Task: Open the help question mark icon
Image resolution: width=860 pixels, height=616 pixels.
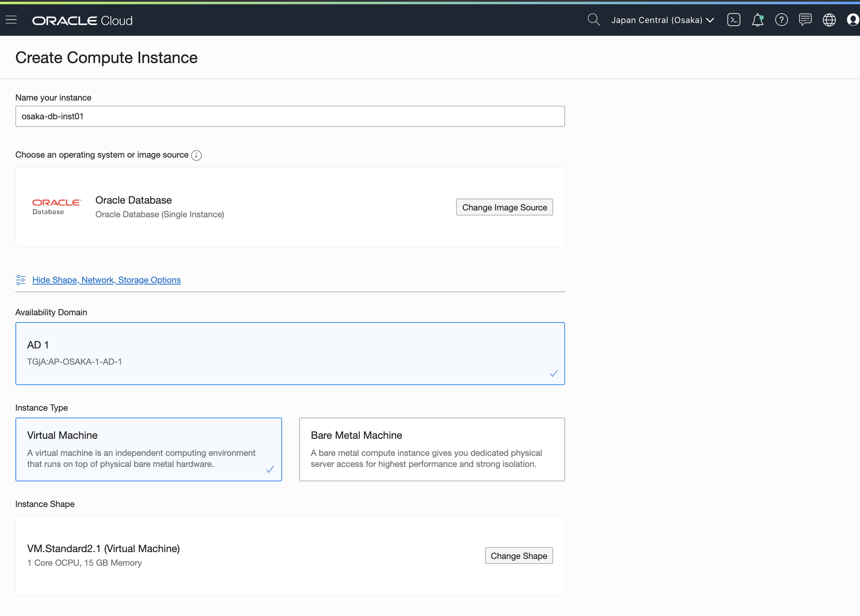Action: pyautogui.click(x=782, y=20)
